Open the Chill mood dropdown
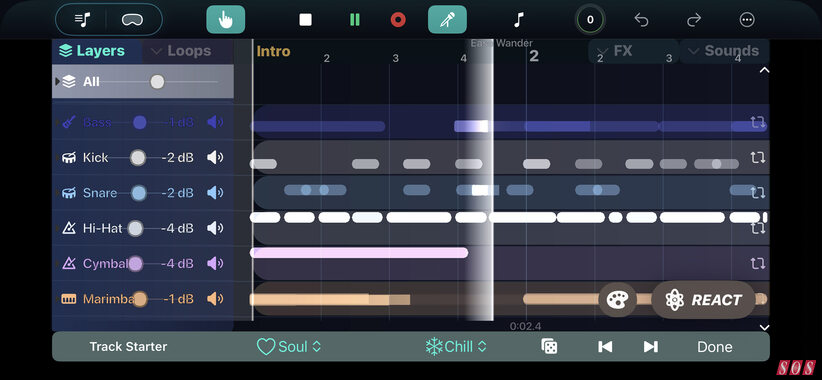 [x=456, y=346]
